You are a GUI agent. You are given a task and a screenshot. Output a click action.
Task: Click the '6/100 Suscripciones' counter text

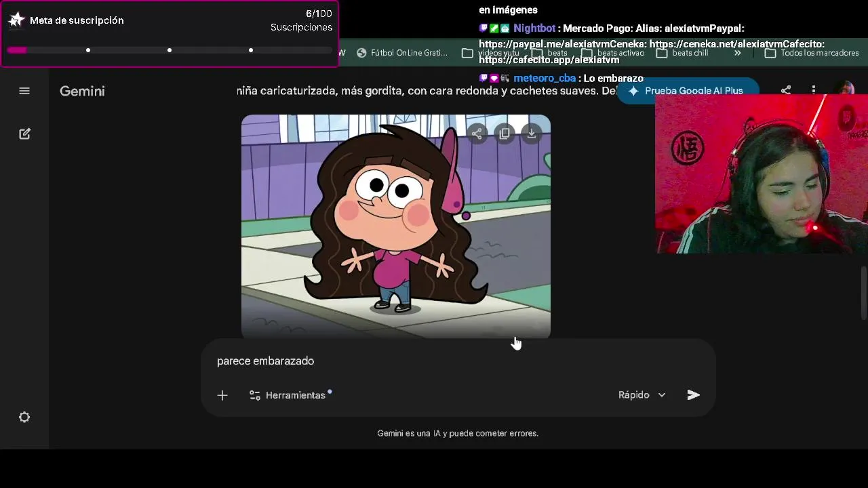pyautogui.click(x=301, y=20)
